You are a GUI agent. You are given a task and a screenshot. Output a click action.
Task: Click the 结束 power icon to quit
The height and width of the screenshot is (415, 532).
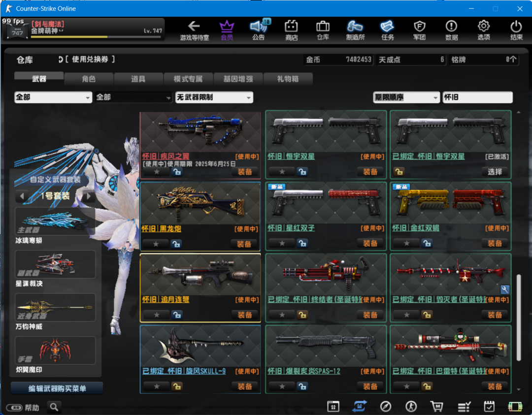point(516,30)
